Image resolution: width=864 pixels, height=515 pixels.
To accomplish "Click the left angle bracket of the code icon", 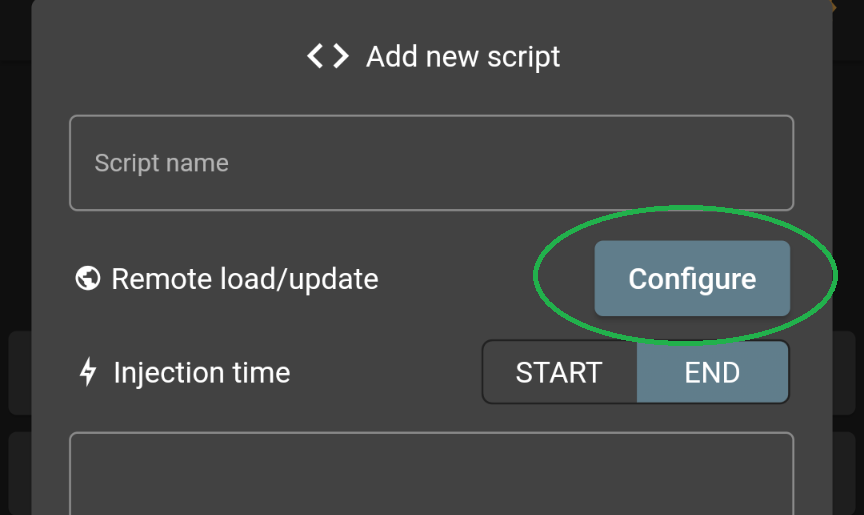I will coord(315,57).
